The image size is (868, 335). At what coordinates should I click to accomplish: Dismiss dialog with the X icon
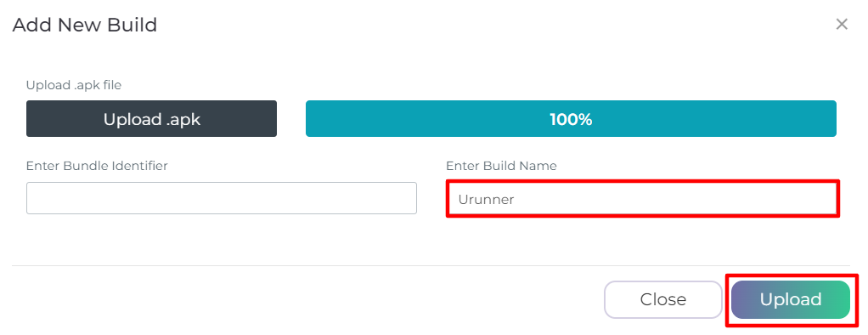coord(842,24)
